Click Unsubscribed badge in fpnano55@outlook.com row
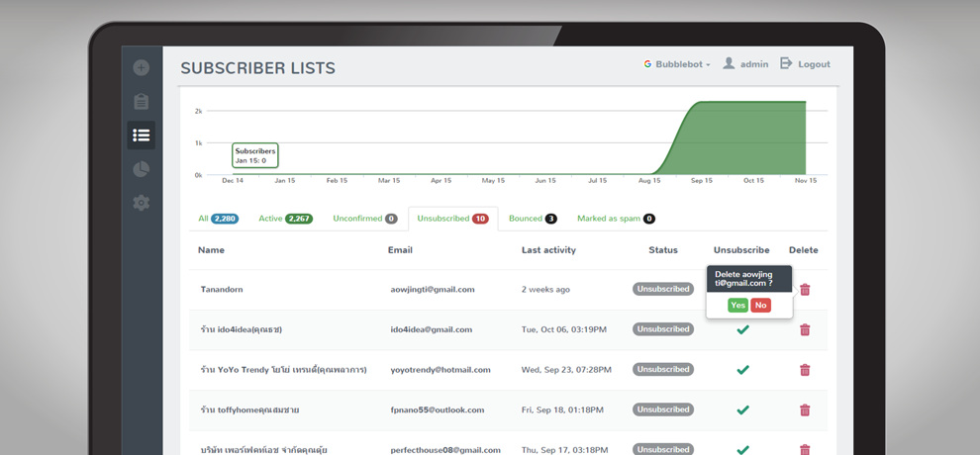 [x=663, y=409]
